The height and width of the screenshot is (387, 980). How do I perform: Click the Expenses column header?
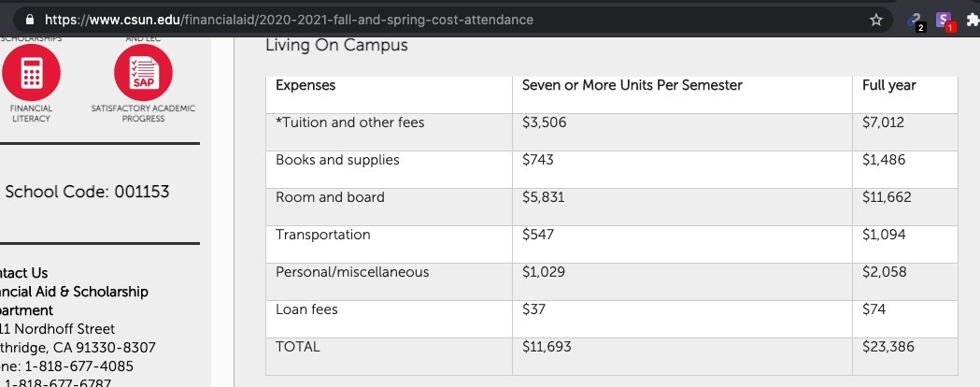point(305,85)
